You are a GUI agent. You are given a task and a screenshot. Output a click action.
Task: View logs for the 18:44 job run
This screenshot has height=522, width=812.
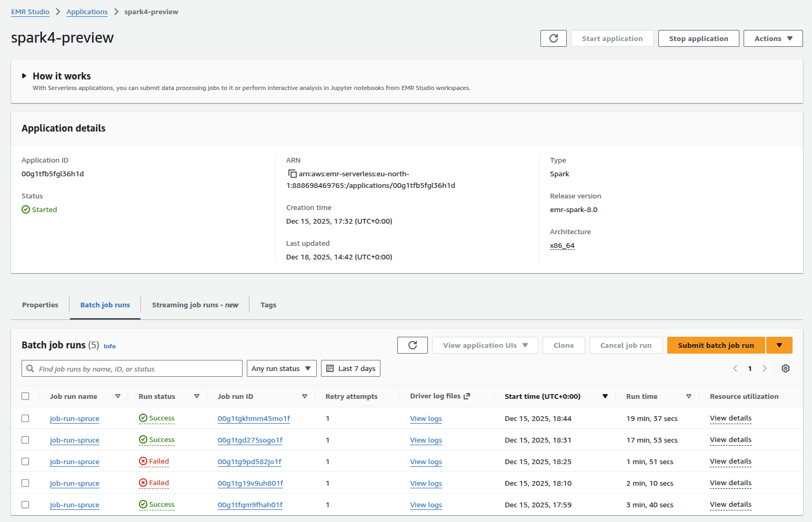coord(426,418)
